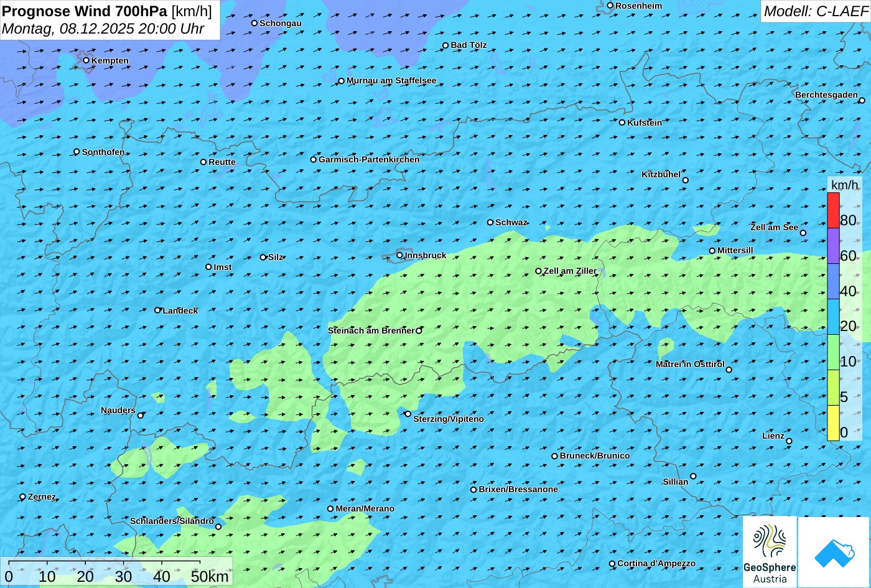Screen dimensions: 871x588
Task: Click the Schlanders/Silandro label
Action: click(172, 521)
